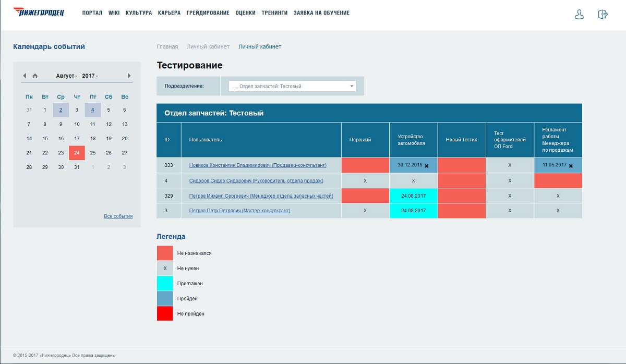Select highlighted day 24 in calendar
The width and height of the screenshot is (626, 364).
[77, 153]
